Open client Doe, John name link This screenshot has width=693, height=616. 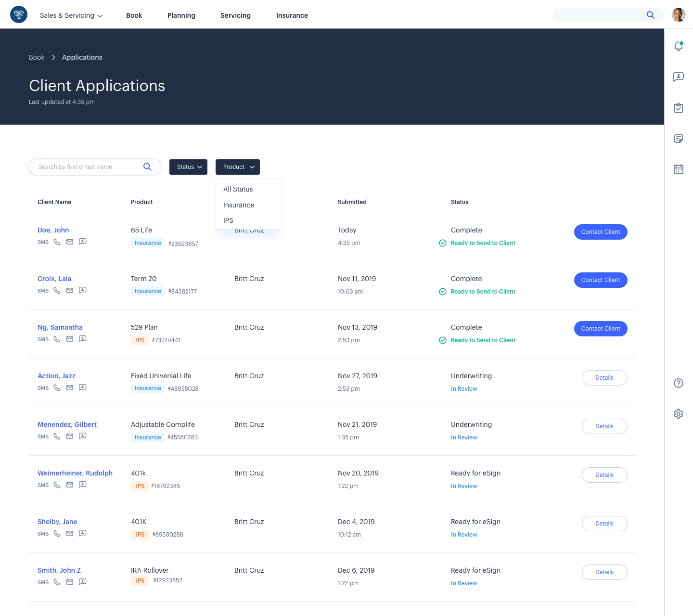53,230
